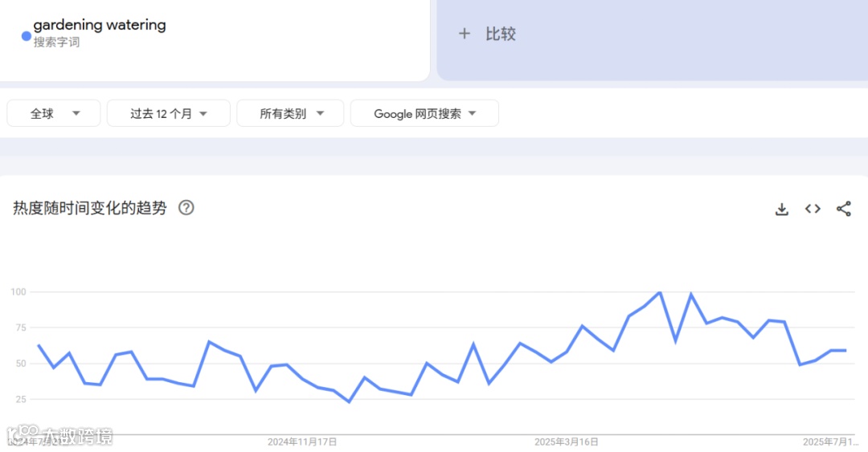Click the 100 value on the y-axis
Viewport: 868px width, 452px height.
click(18, 291)
